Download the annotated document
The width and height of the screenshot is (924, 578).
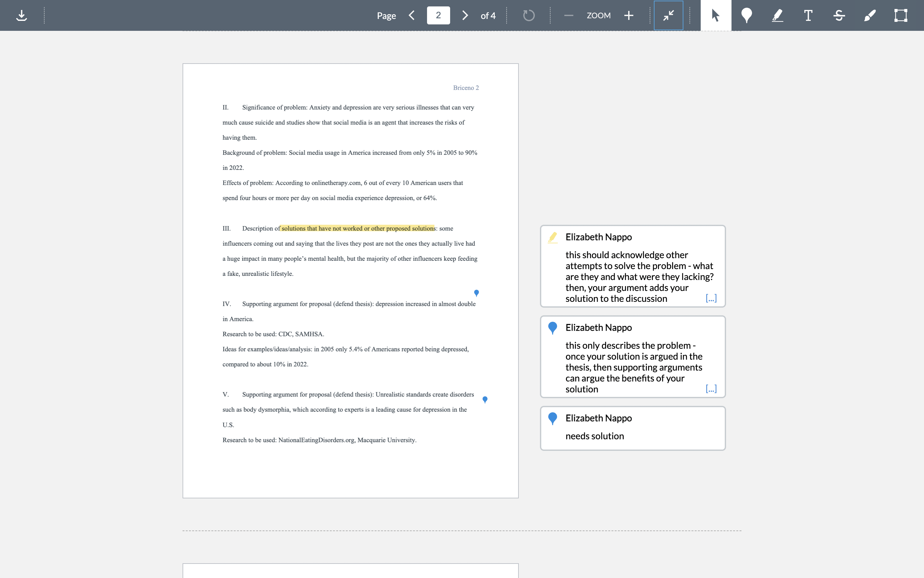pos(22,15)
